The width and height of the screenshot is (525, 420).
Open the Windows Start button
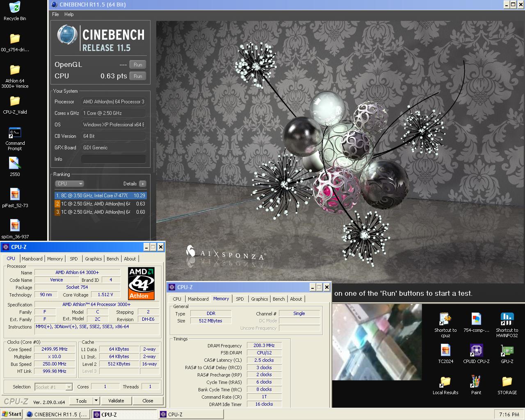[x=11, y=414]
